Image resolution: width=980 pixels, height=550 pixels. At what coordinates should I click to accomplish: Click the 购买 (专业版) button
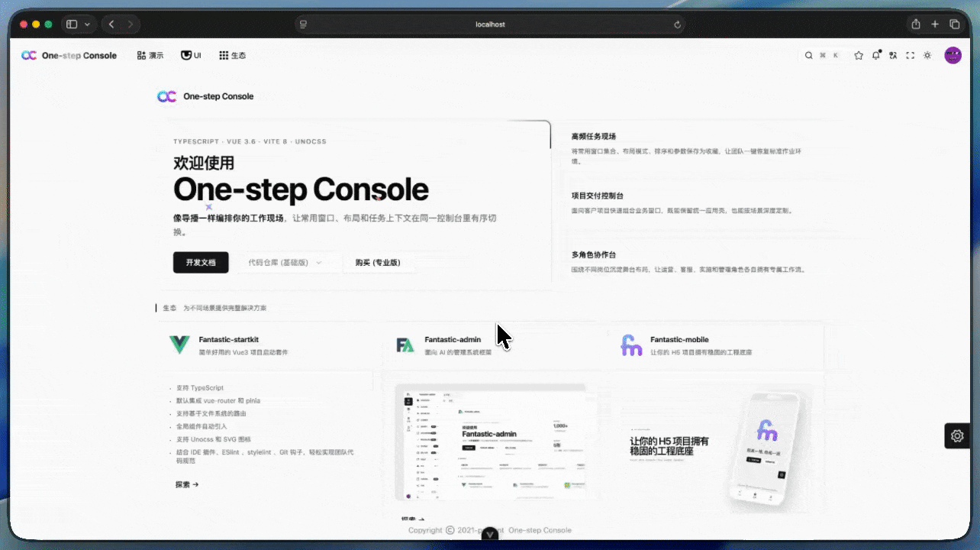click(377, 262)
